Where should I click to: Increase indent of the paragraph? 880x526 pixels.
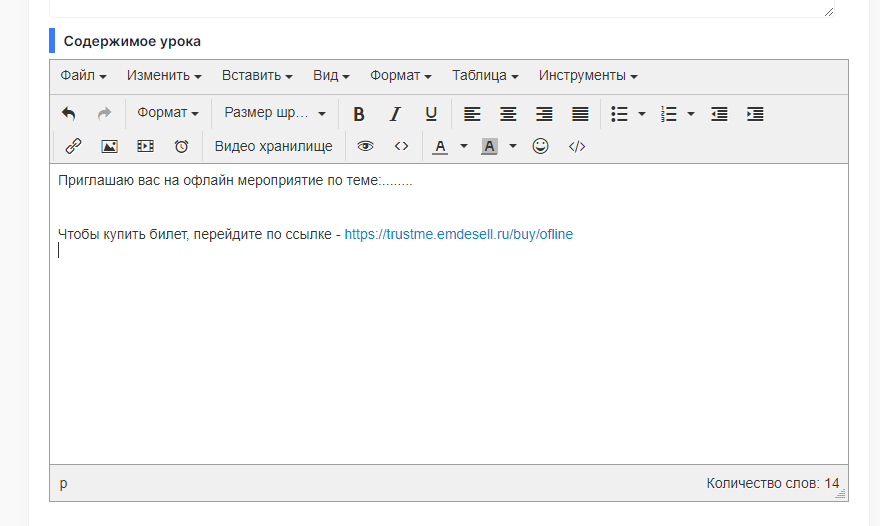coord(755,114)
